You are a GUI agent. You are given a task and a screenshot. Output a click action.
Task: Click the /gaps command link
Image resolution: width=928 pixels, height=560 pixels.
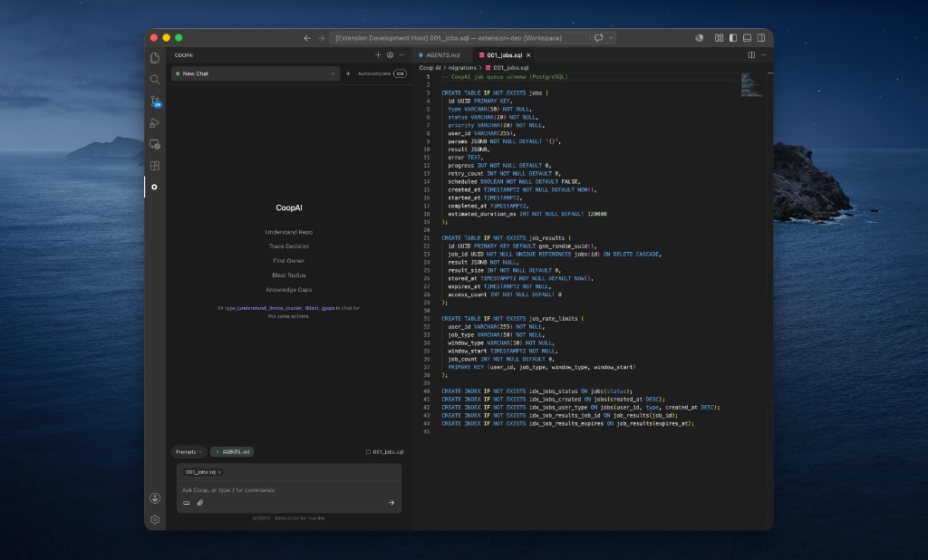pyautogui.click(x=328, y=308)
